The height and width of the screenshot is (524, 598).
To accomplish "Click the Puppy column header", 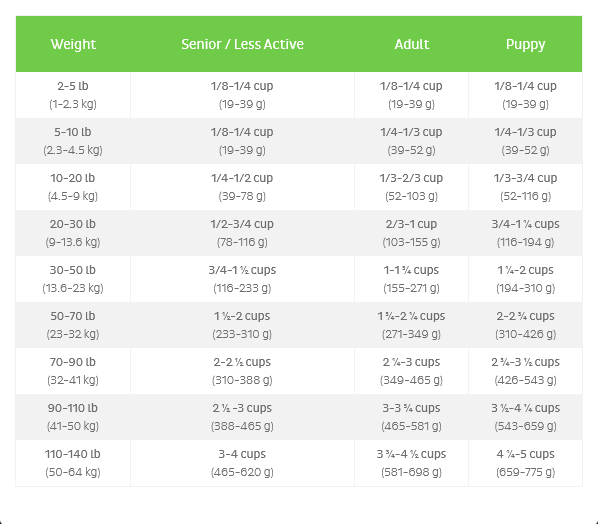I will pos(525,44).
